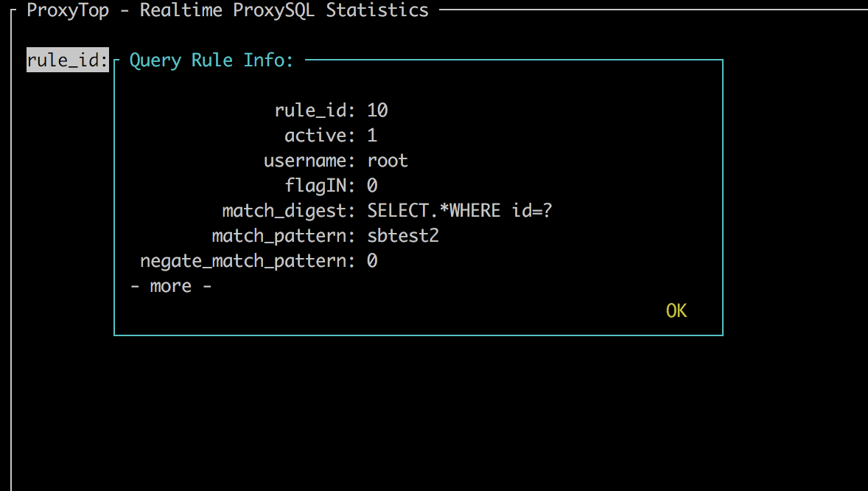Click the 'Realtime ProxySQL Statistics' header text

pos(284,10)
